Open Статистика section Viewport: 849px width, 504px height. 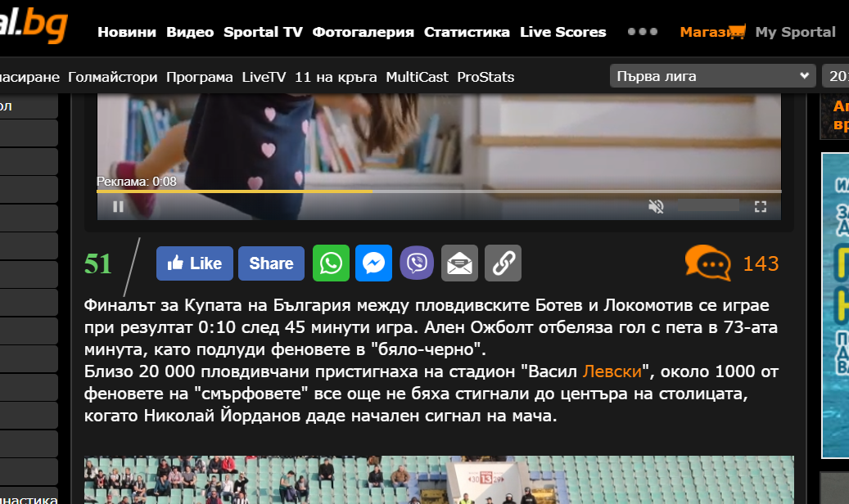(467, 32)
